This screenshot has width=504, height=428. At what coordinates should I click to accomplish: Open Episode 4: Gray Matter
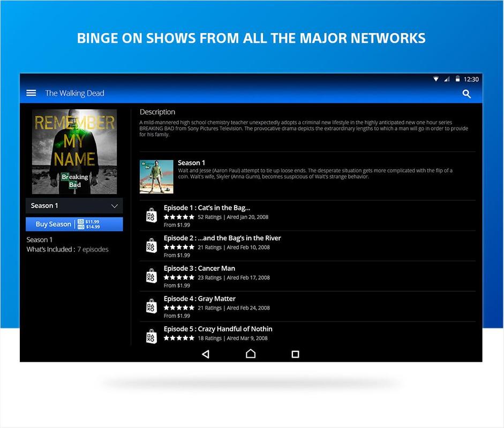pyautogui.click(x=307, y=307)
